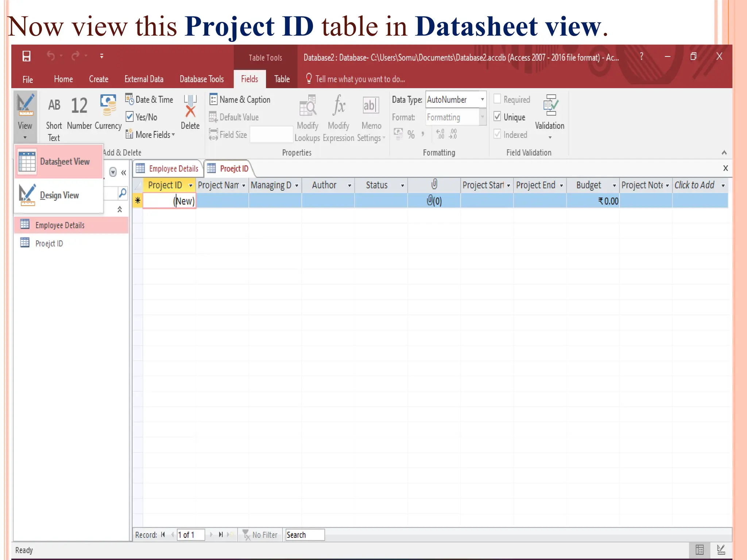Open Employee Details table in navigation pane
The image size is (747, 560).
71,225
